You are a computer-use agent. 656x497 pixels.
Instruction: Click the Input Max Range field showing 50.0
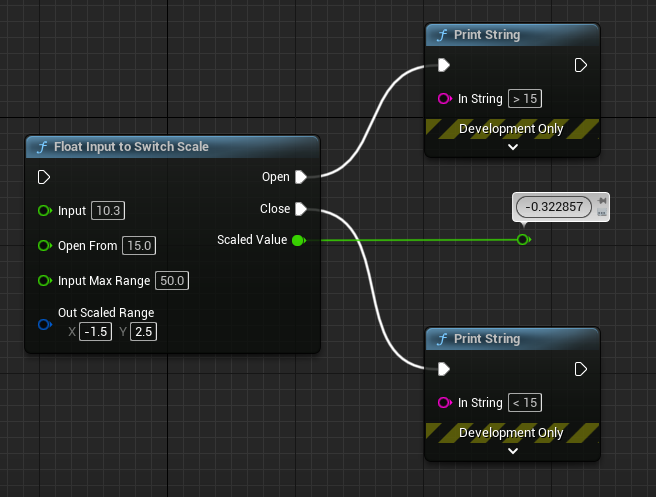[x=174, y=280]
